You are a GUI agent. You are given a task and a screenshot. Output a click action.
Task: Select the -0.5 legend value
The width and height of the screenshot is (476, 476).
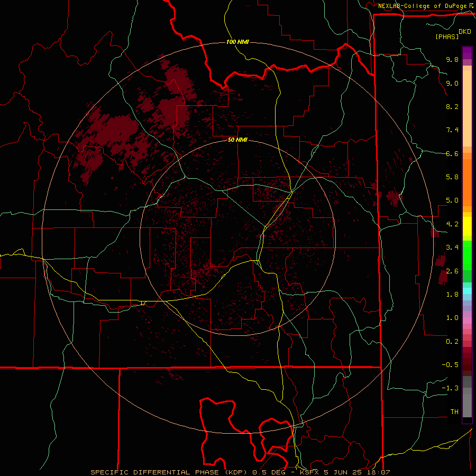point(450,365)
